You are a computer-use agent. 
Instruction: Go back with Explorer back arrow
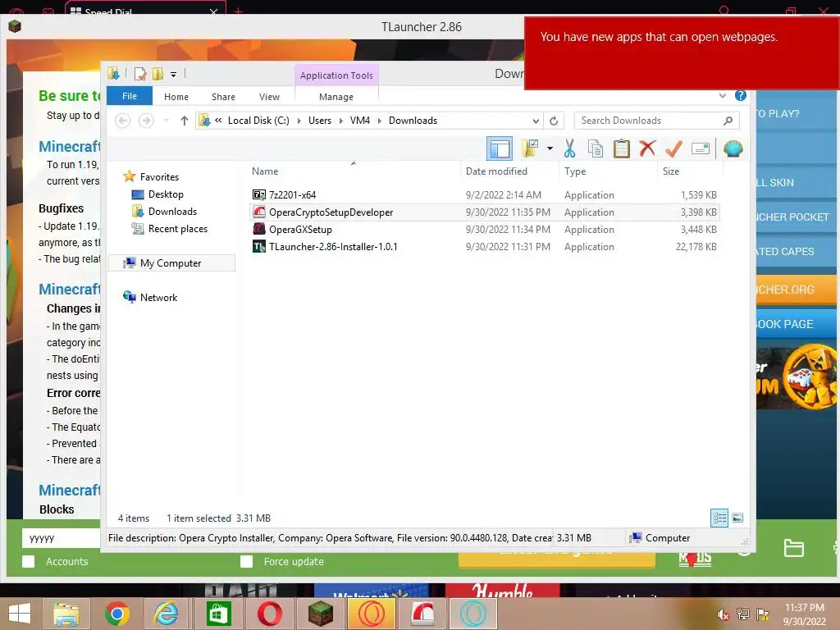123,121
